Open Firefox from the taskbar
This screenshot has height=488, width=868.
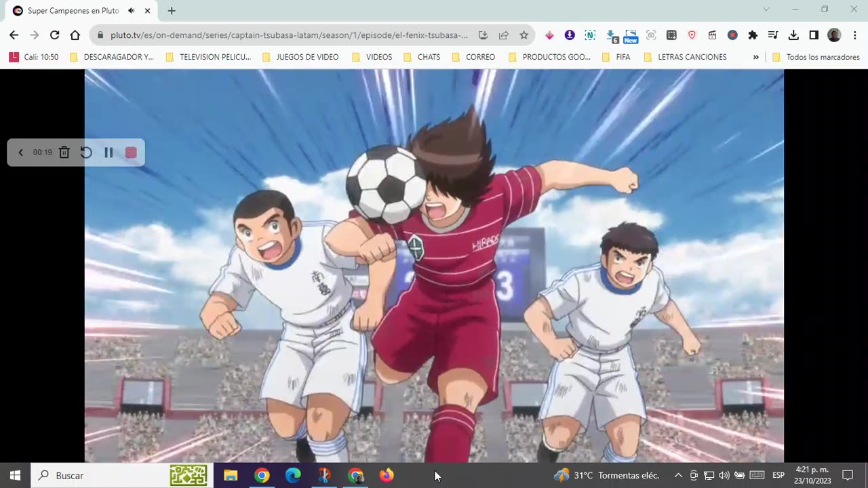click(x=387, y=475)
